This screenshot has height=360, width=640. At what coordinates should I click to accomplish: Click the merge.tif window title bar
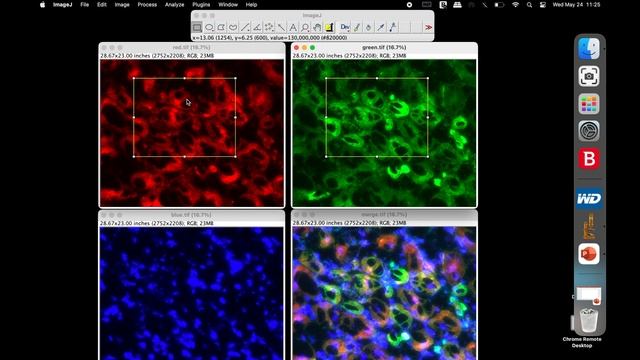(384, 214)
